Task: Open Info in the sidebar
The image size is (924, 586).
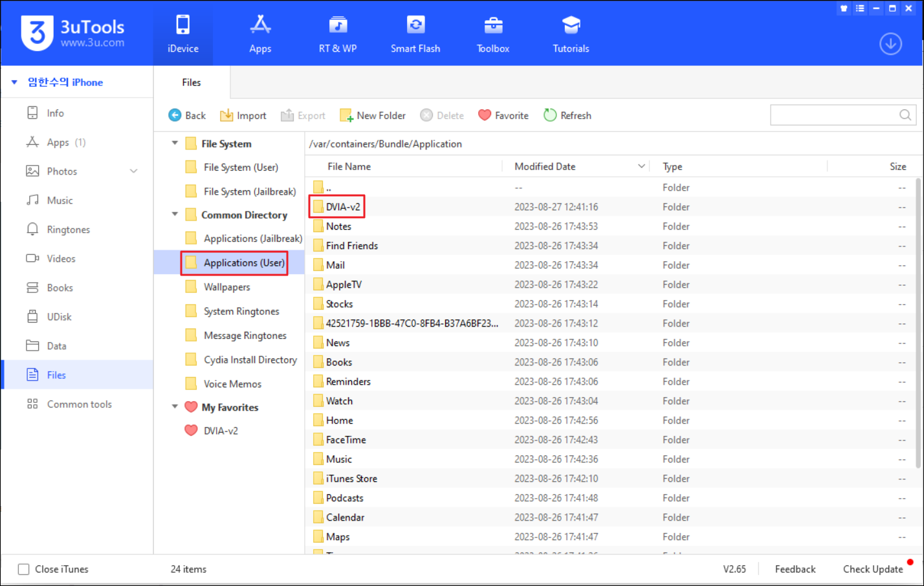Action: point(77,113)
